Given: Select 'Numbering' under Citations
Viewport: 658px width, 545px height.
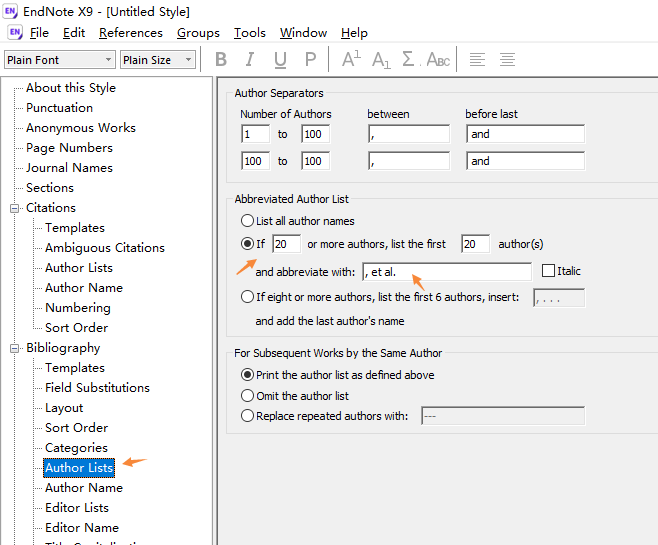Looking at the screenshot, I should coord(78,308).
